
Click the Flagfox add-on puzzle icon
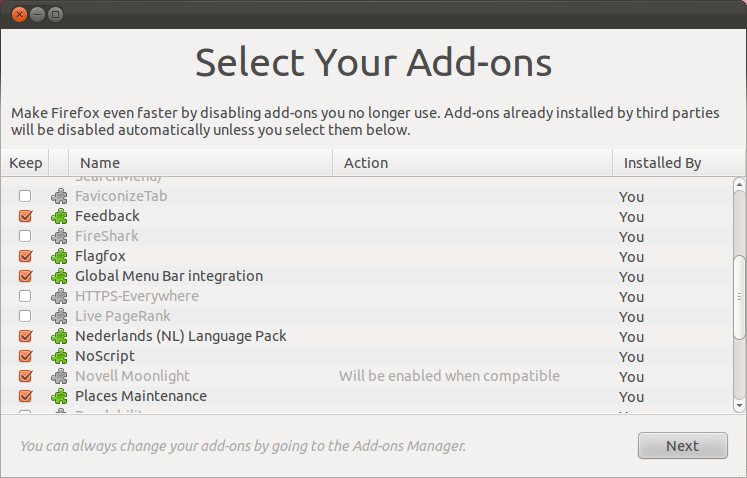point(59,256)
